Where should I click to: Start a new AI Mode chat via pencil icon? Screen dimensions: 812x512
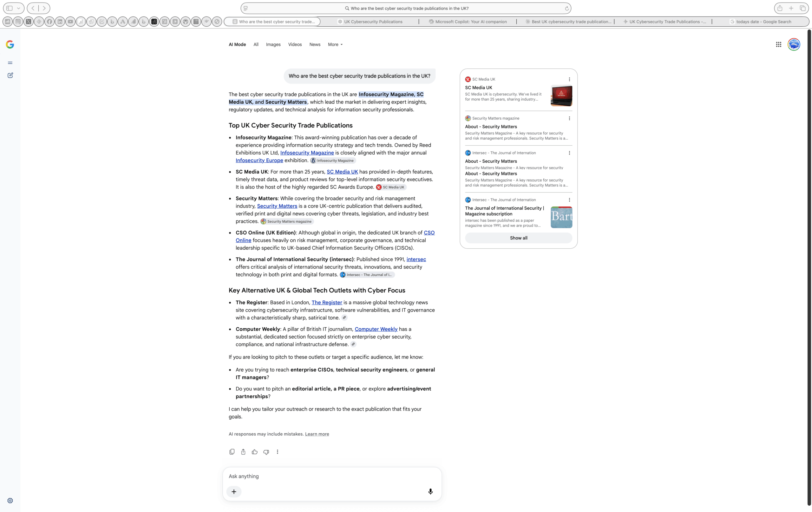[10, 75]
